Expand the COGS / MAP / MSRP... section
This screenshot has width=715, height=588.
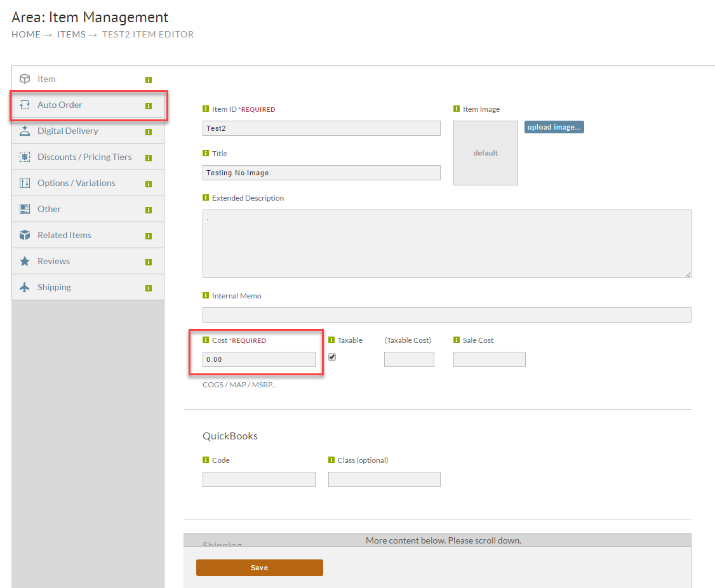pos(239,385)
